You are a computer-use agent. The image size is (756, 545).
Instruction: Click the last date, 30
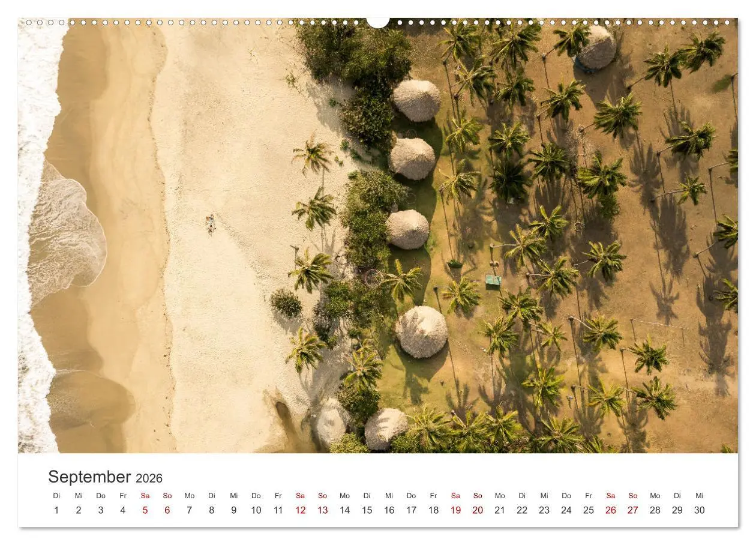point(699,510)
